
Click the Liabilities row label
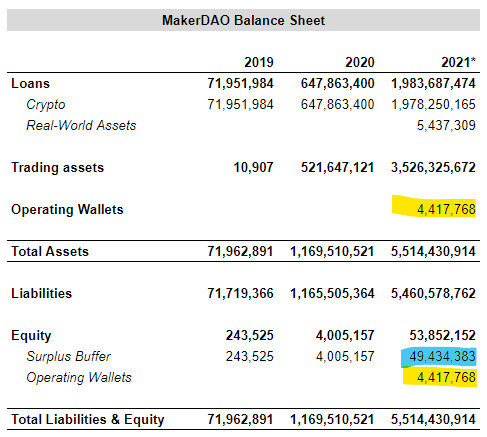point(41,293)
